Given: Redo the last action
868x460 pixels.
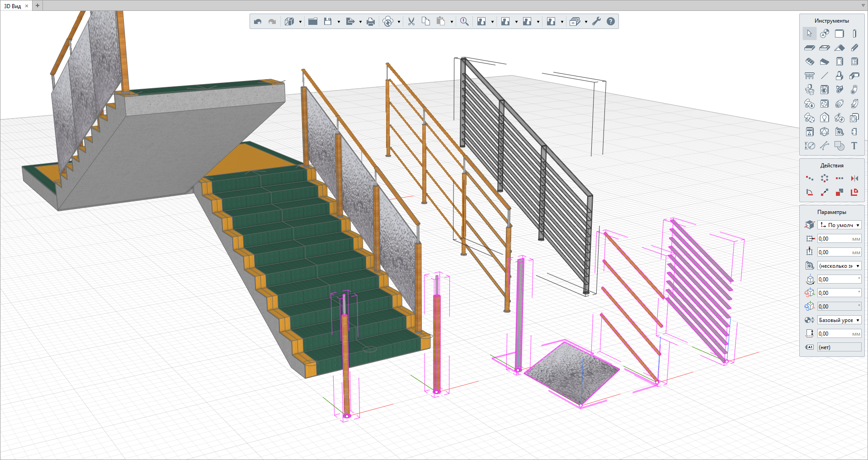Looking at the screenshot, I should point(272,21).
